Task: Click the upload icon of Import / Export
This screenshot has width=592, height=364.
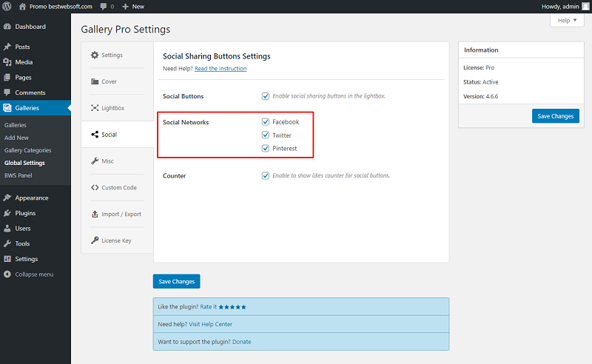Action: [x=95, y=214]
